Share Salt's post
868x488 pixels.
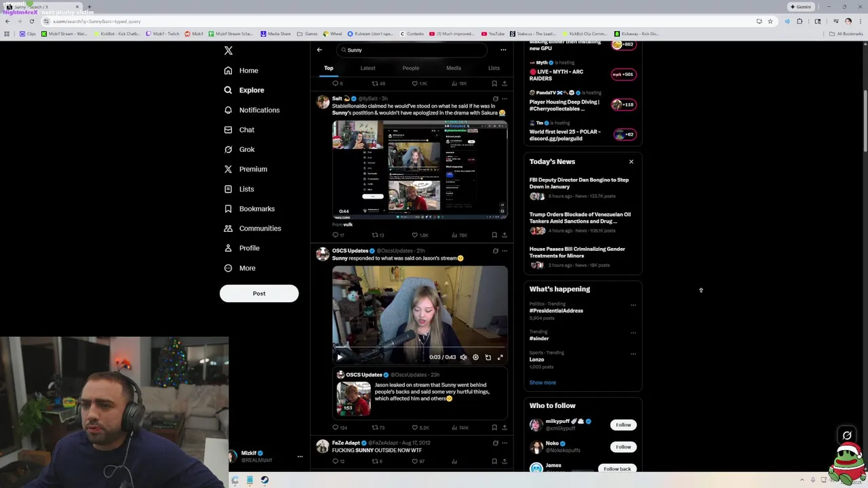[504, 235]
